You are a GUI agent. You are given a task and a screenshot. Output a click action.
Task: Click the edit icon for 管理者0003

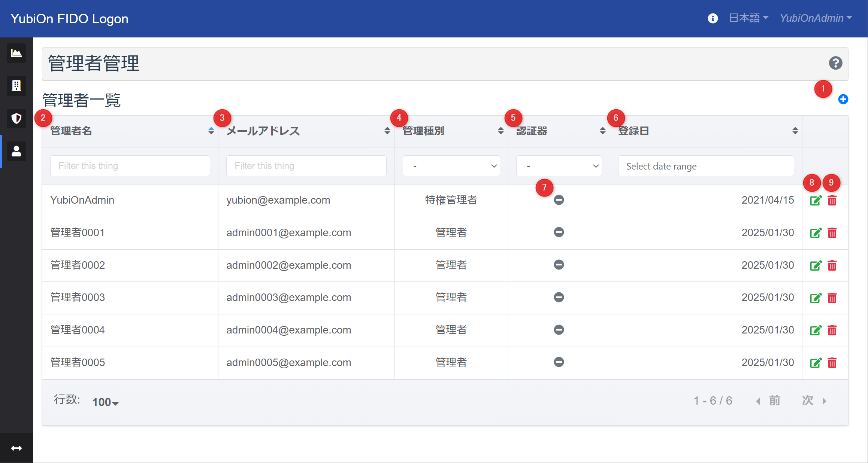pos(816,297)
